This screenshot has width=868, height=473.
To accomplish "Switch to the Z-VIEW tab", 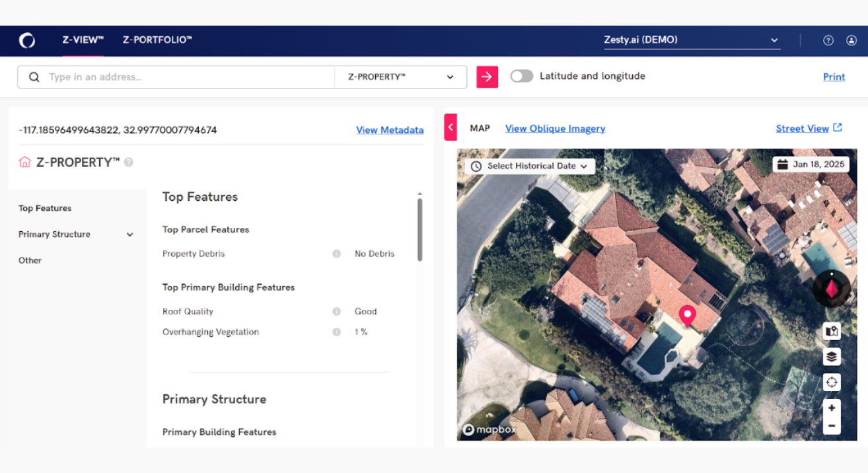I will [x=83, y=40].
